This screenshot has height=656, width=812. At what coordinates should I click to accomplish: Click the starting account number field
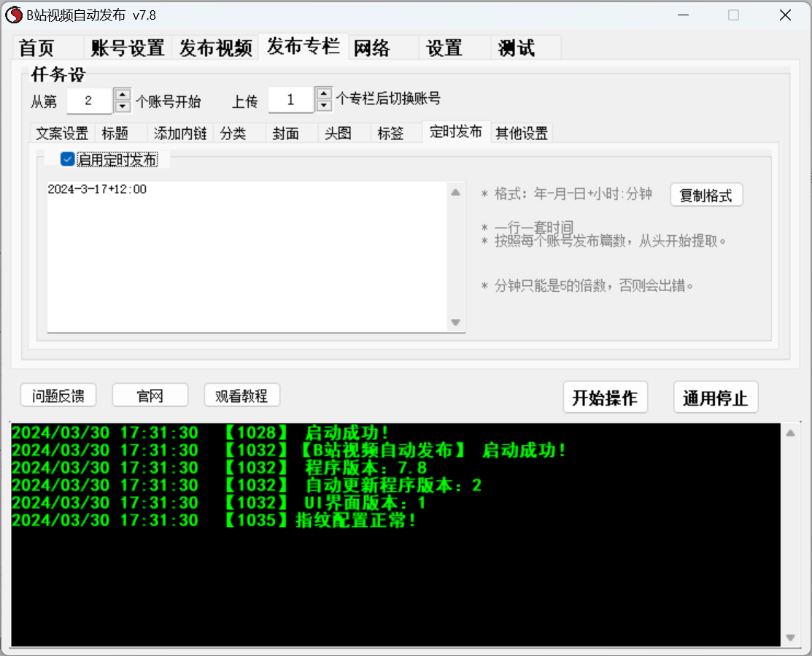pyautogui.click(x=89, y=101)
